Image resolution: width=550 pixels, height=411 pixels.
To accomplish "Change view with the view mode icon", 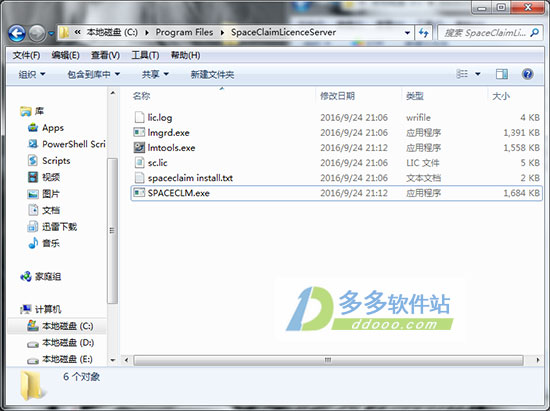I will coord(462,74).
